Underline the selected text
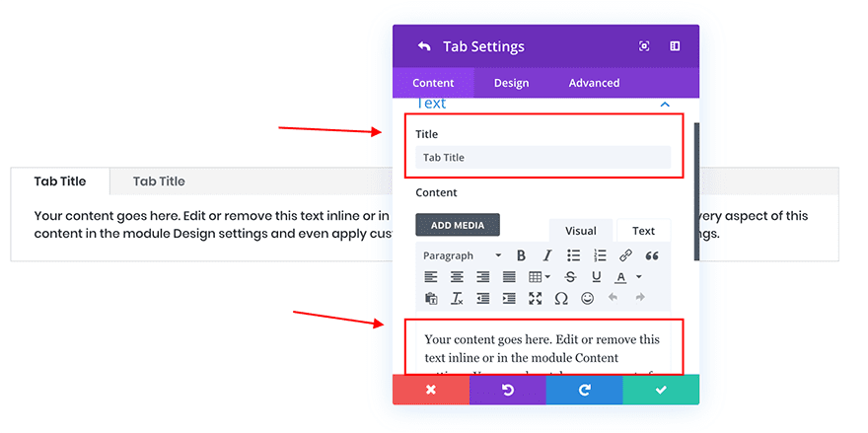The width and height of the screenshot is (868, 433). tap(596, 277)
